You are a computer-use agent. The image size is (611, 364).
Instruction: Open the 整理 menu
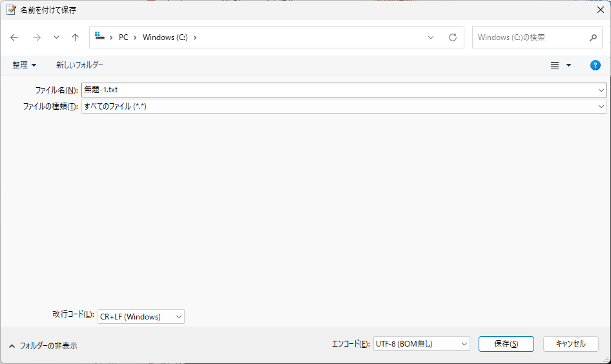click(x=25, y=65)
